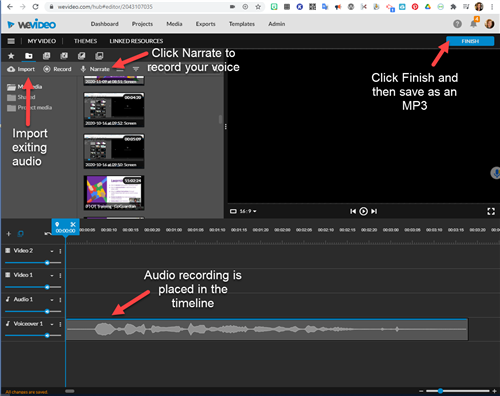Click the Record button

click(57, 69)
